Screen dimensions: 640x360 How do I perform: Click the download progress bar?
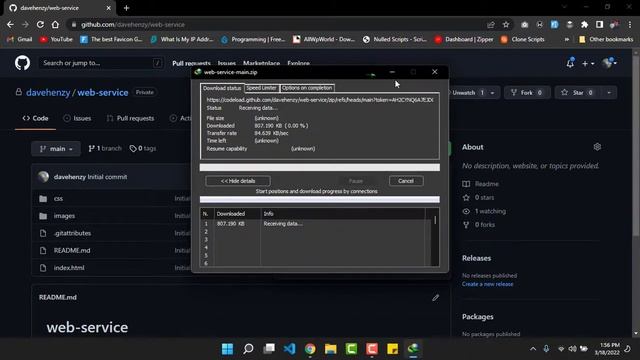click(320, 167)
